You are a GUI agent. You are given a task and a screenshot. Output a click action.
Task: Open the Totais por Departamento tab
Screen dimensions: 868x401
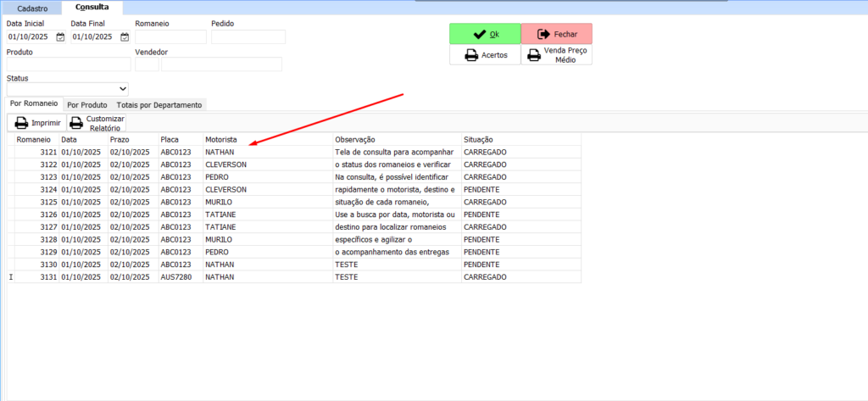pyautogui.click(x=159, y=105)
